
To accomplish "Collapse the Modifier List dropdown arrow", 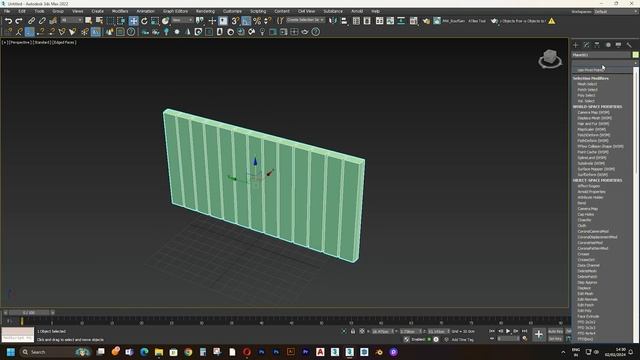I will point(636,63).
